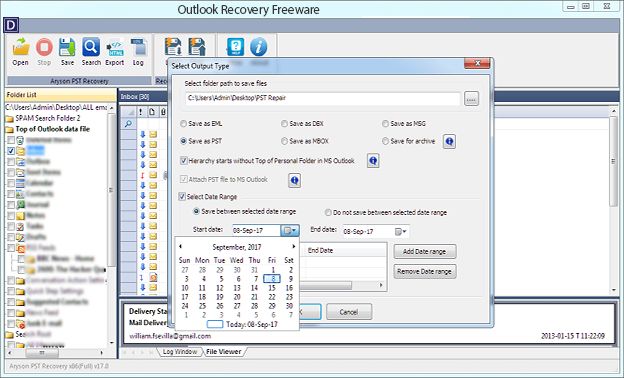Click the document column header icon
The height and width of the screenshot is (378, 624).
[x=152, y=112]
